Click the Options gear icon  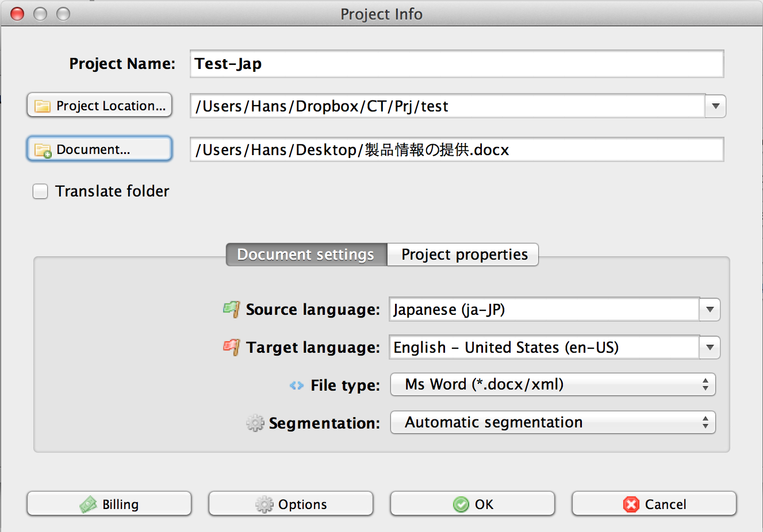tap(264, 504)
